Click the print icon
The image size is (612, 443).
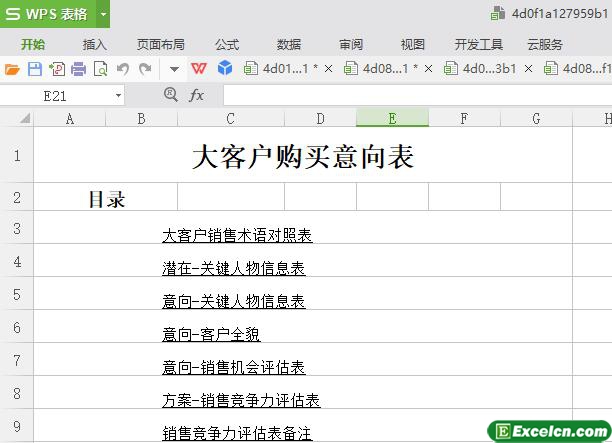coord(78,69)
